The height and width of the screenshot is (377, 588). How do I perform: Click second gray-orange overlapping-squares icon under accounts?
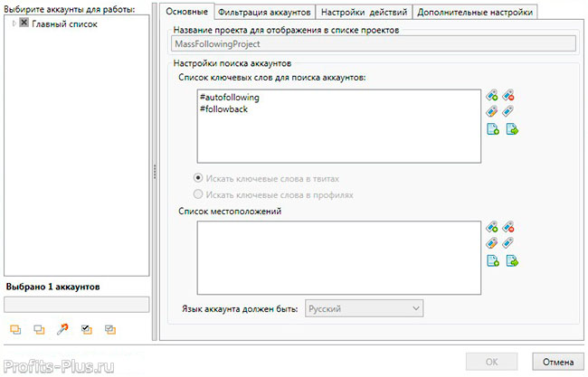pos(39,329)
